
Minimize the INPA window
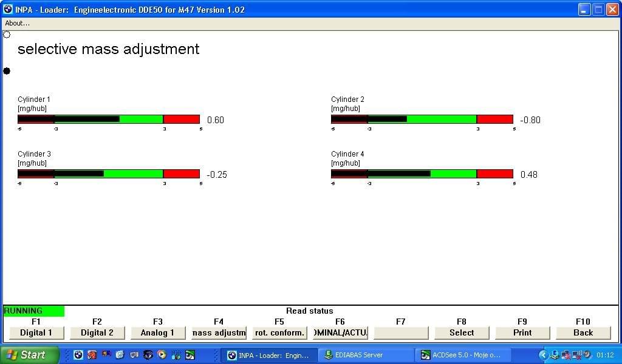[584, 10]
